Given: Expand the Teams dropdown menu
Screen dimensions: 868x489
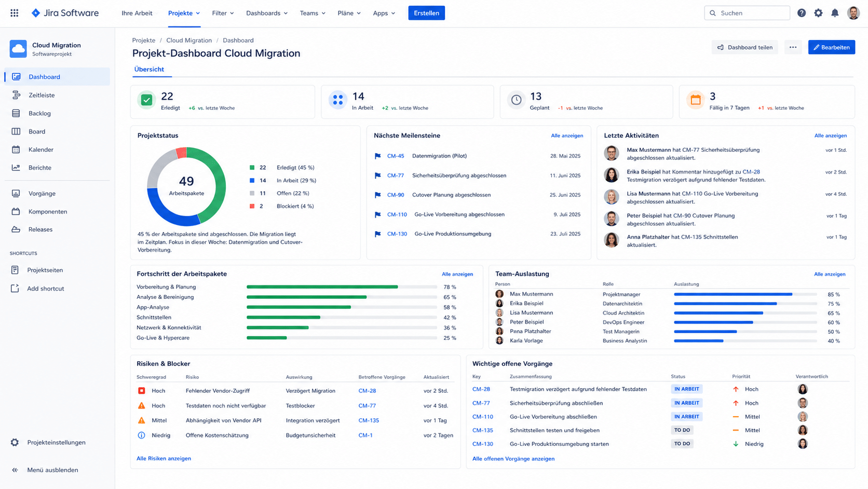Looking at the screenshot, I should (313, 13).
